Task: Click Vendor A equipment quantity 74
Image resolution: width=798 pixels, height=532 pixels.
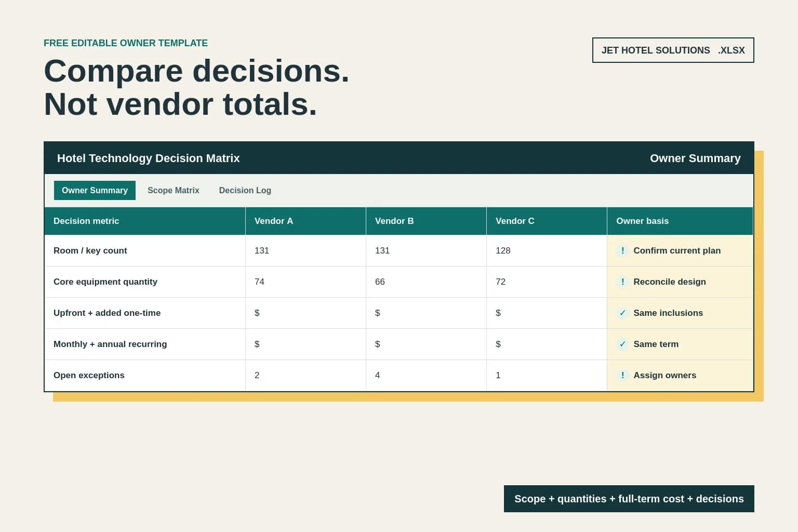Action: 259,282
